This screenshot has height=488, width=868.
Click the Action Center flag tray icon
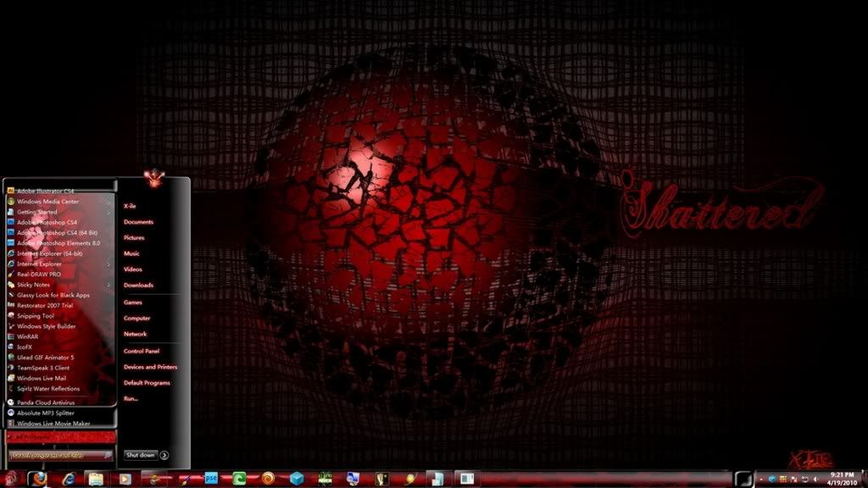click(793, 480)
